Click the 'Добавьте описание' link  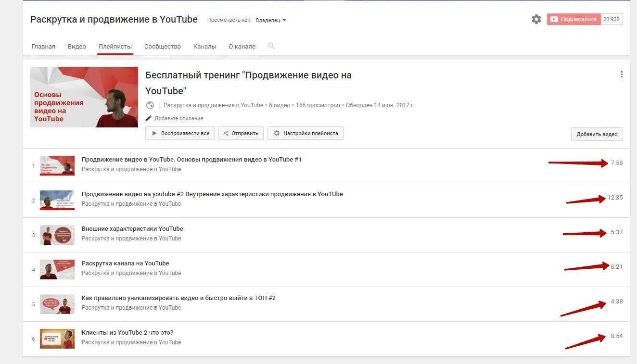pyautogui.click(x=178, y=118)
